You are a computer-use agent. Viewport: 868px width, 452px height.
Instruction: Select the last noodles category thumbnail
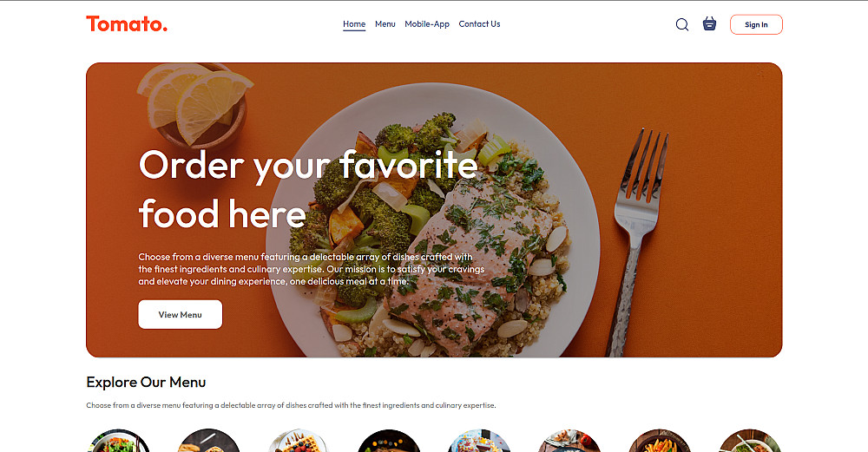(x=750, y=441)
